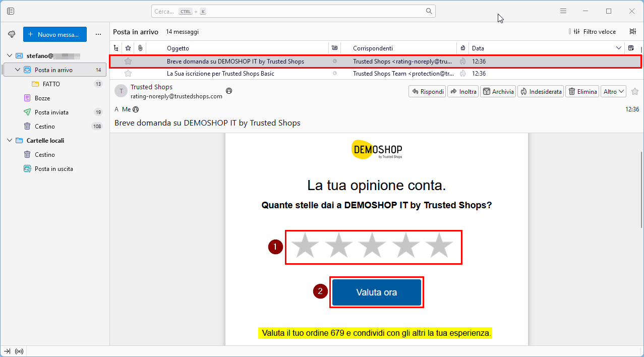Sort by the read status column icon
Screen dimensions: 644x357
pos(334,48)
